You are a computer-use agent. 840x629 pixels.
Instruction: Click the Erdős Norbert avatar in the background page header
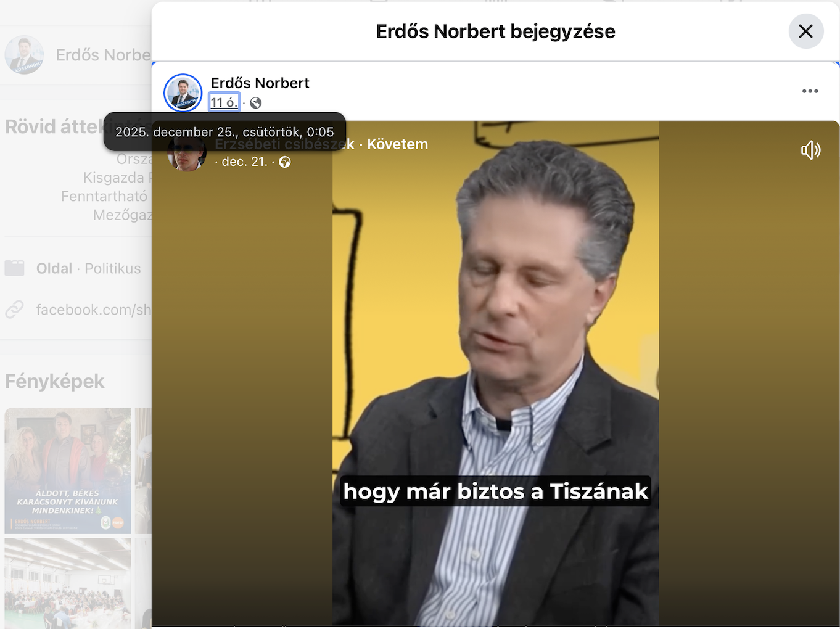point(24,55)
